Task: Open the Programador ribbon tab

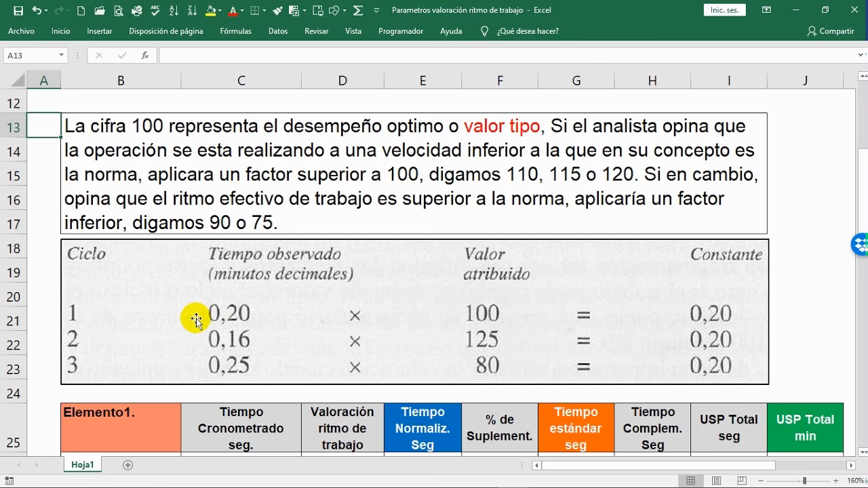Action: point(401,31)
